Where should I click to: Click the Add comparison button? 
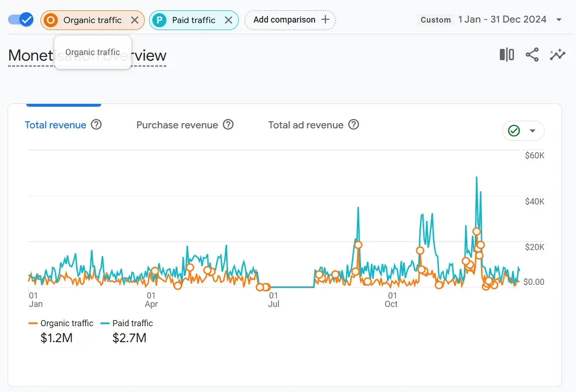pyautogui.click(x=290, y=20)
